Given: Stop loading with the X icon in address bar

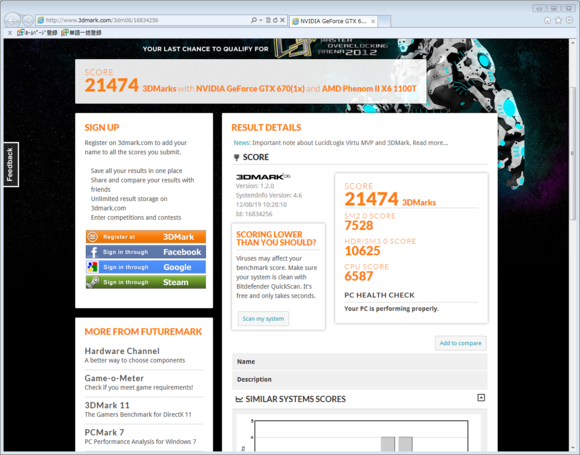Looking at the screenshot, I should pos(282,20).
